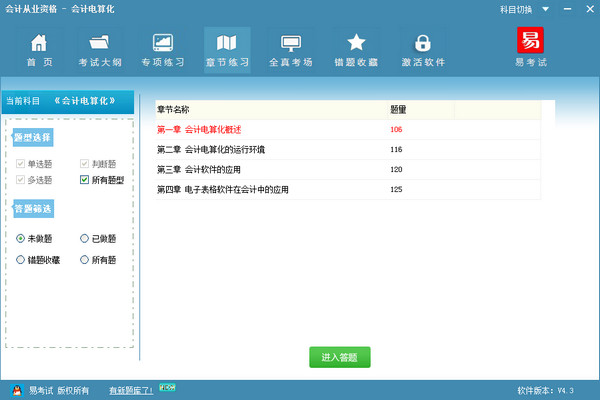Click the 科目切换 label

click(x=516, y=10)
